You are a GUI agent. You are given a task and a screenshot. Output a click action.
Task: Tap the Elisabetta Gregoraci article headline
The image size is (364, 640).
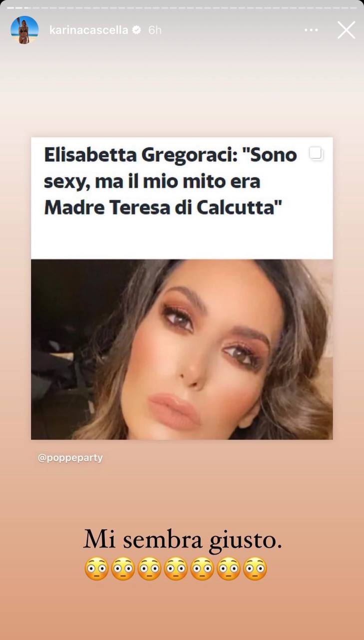[171, 181]
